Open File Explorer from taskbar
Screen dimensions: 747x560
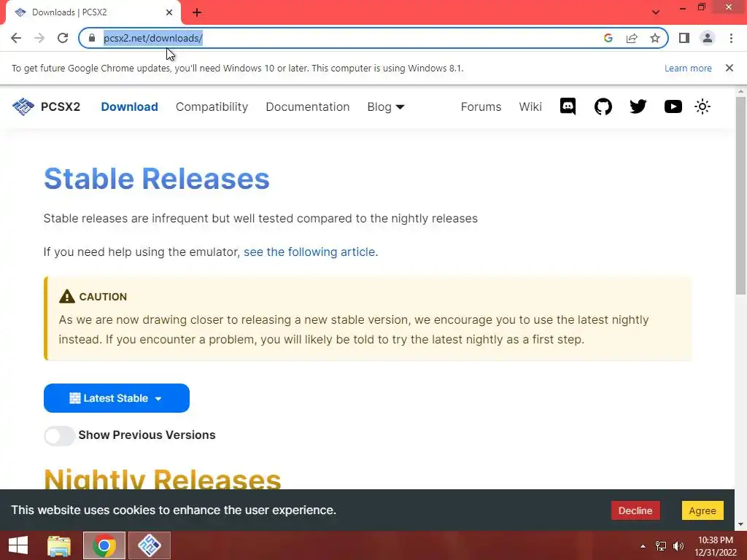tap(59, 545)
